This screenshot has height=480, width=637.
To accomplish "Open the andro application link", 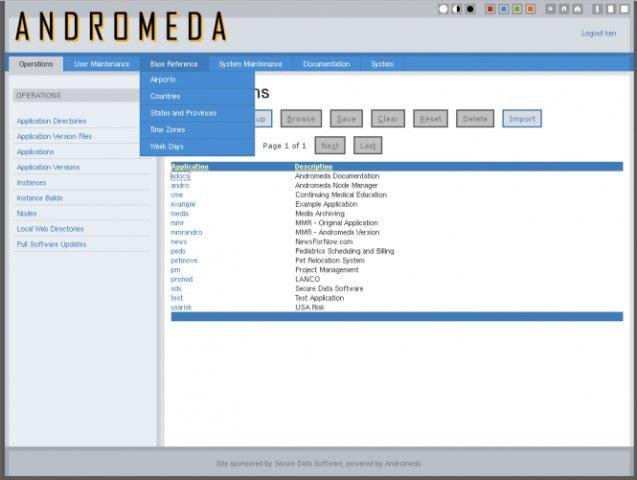I will click(180, 186).
